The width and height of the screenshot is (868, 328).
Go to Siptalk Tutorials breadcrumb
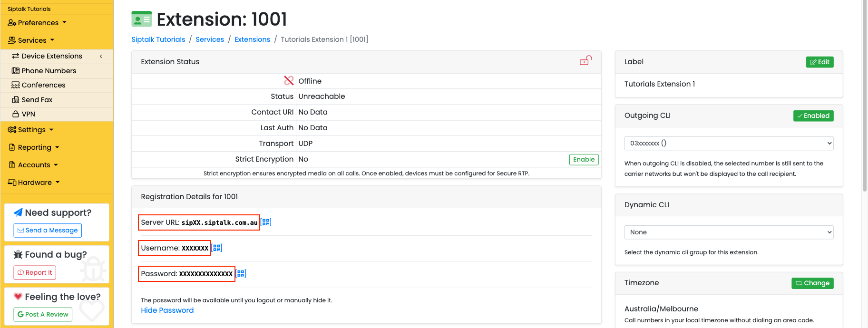(x=158, y=39)
